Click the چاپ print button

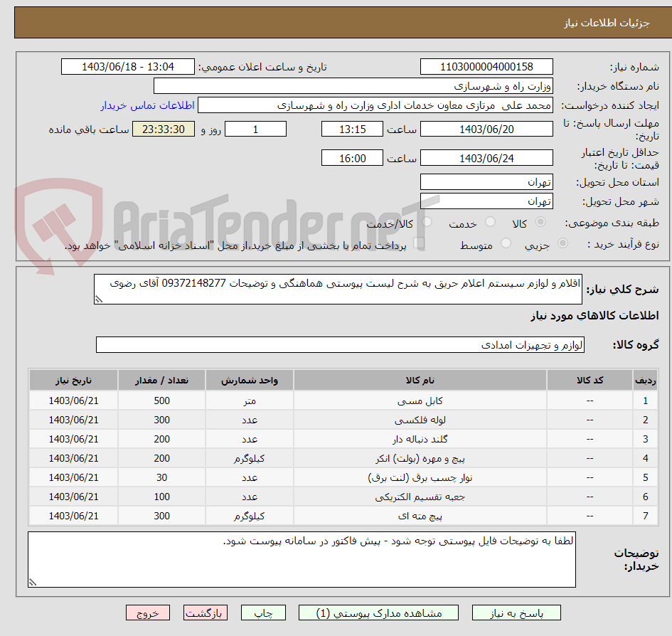click(263, 613)
